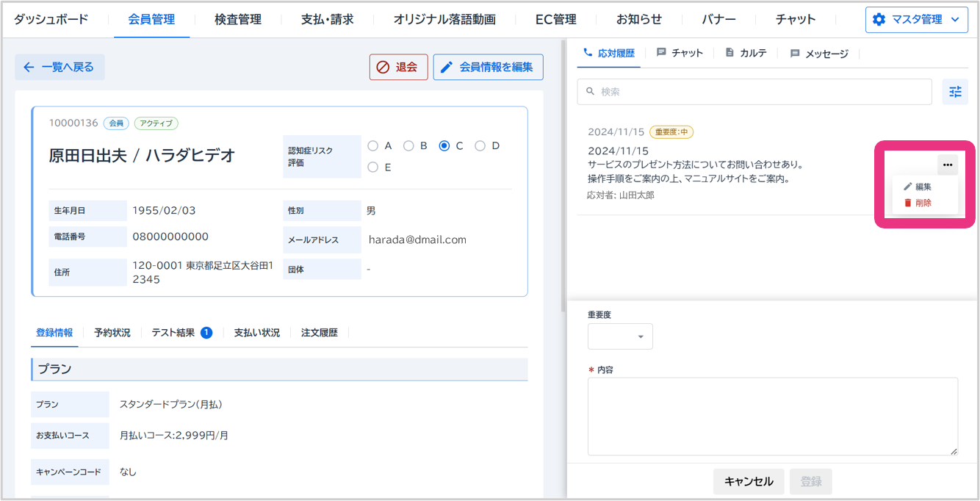Click the trash 削除 option in popup
The width and height of the screenshot is (980, 501).
pyautogui.click(x=918, y=203)
